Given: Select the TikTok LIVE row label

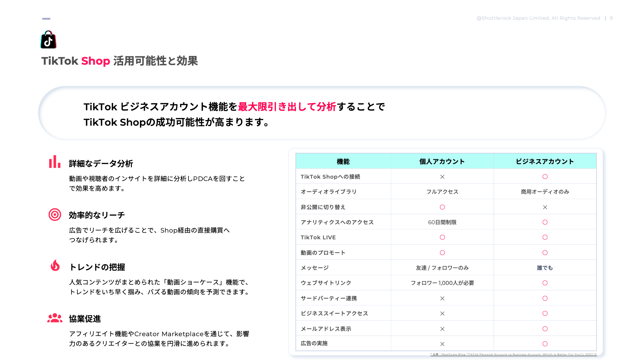Looking at the screenshot, I should click(x=318, y=237).
